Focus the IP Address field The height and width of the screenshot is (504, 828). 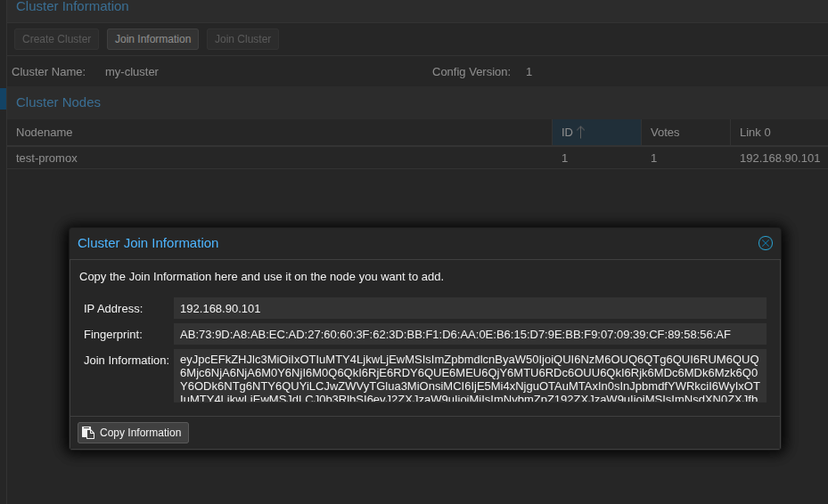(469, 308)
